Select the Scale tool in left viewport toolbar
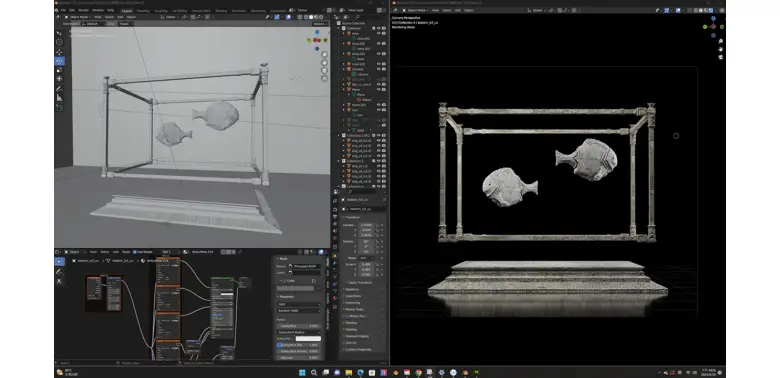Image resolution: width=780 pixels, height=378 pixels. [x=59, y=70]
